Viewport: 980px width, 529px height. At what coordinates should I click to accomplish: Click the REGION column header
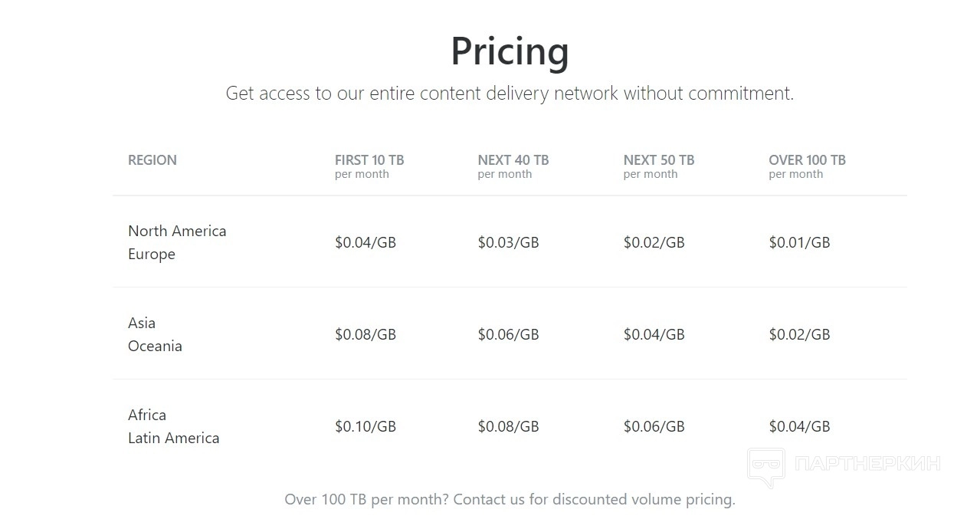click(152, 160)
